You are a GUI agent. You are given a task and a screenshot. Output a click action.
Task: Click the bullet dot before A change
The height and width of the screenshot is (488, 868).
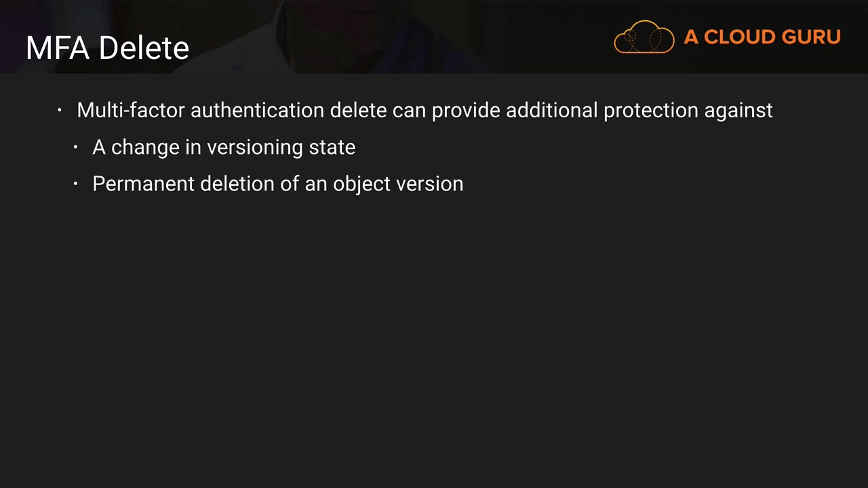[x=76, y=147]
